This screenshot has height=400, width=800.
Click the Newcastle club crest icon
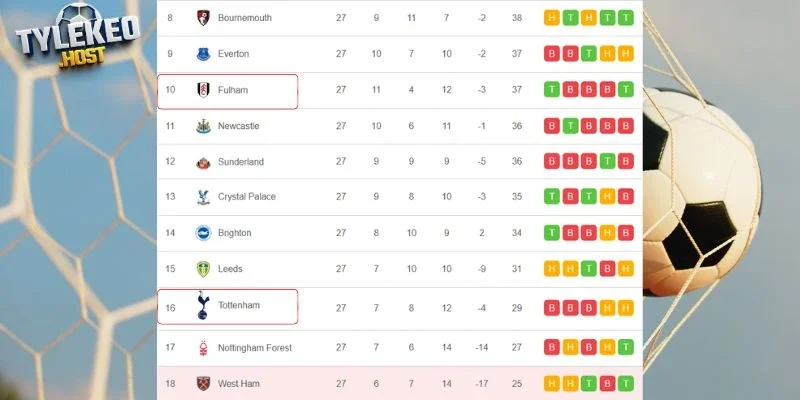coord(203,126)
